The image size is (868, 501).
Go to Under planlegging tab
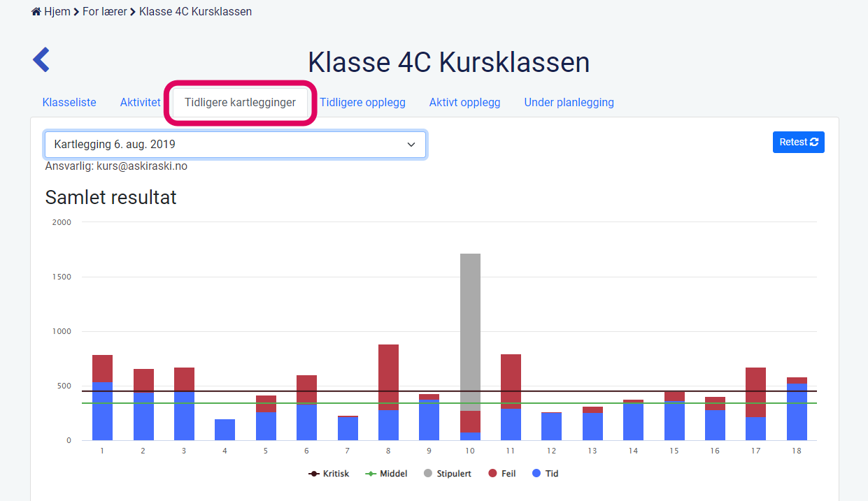point(569,102)
